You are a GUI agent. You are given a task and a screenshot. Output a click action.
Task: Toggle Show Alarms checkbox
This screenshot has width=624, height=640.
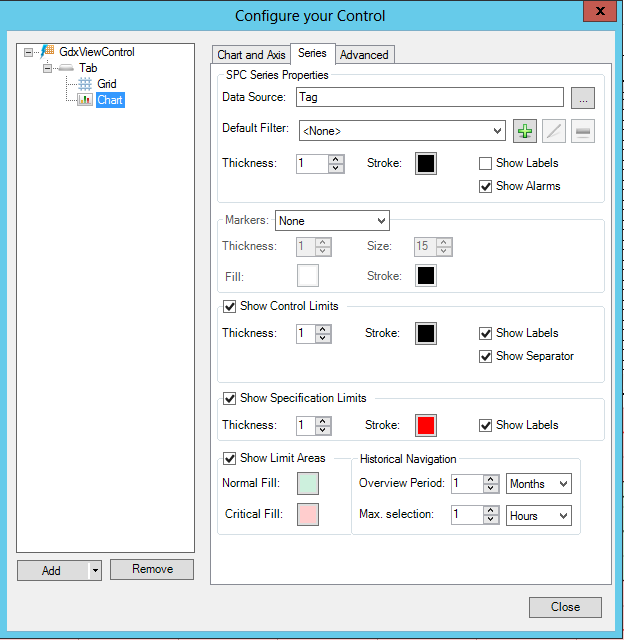click(486, 186)
